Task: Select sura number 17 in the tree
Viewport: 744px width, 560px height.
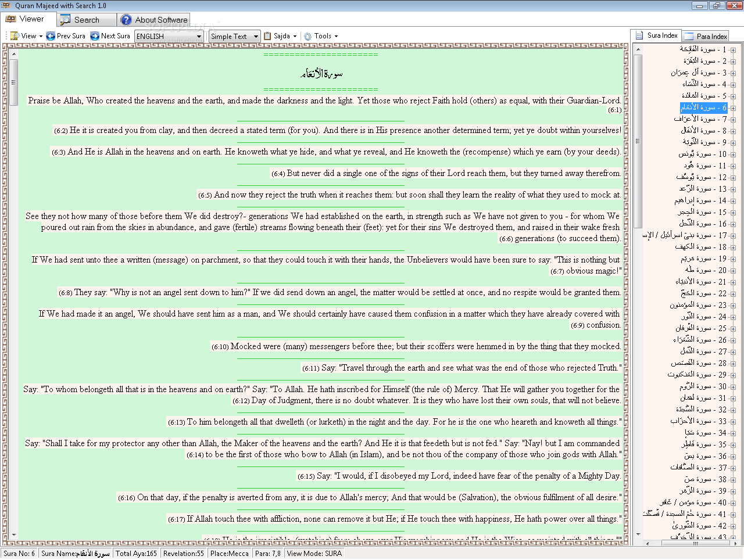Action: coord(685,235)
